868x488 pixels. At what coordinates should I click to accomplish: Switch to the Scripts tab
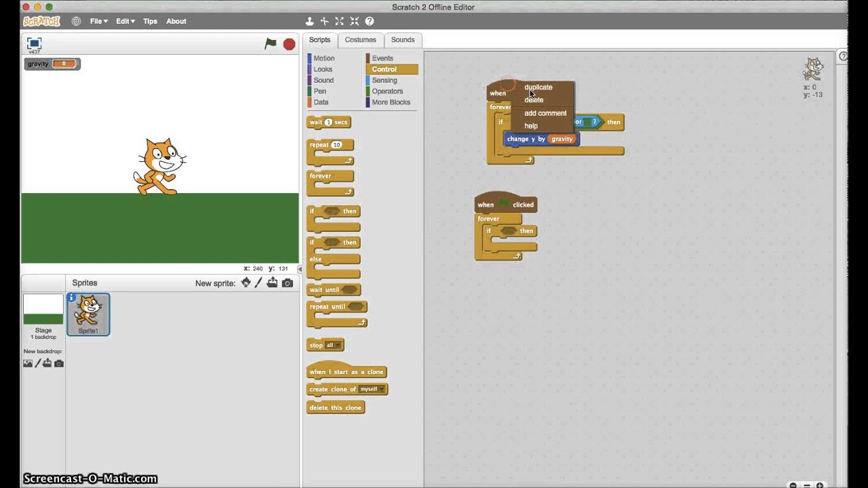click(x=319, y=40)
